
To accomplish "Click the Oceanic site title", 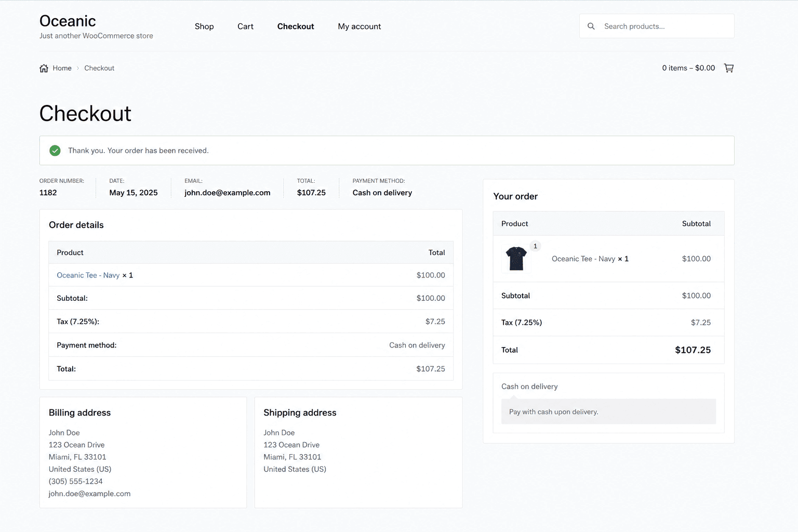I will (68, 21).
